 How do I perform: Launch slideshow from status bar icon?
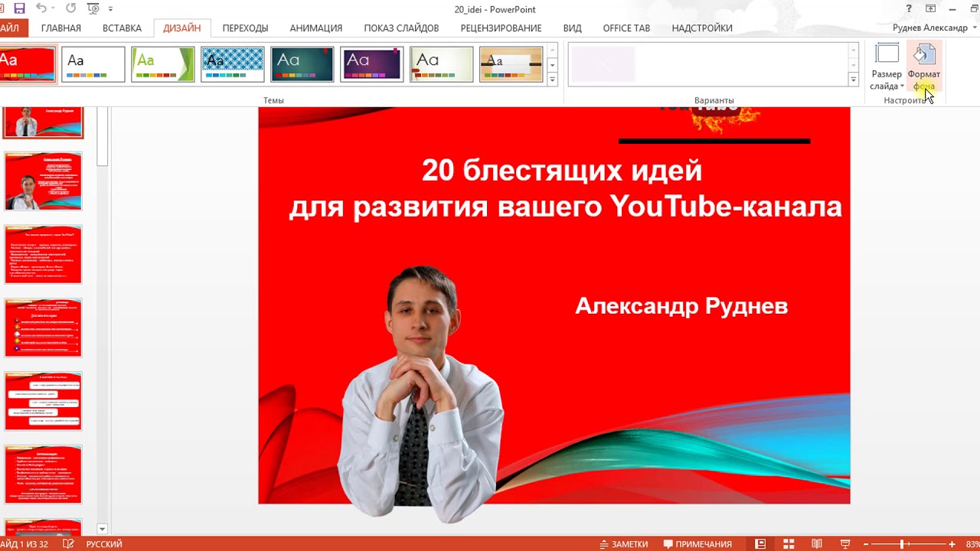tap(845, 544)
